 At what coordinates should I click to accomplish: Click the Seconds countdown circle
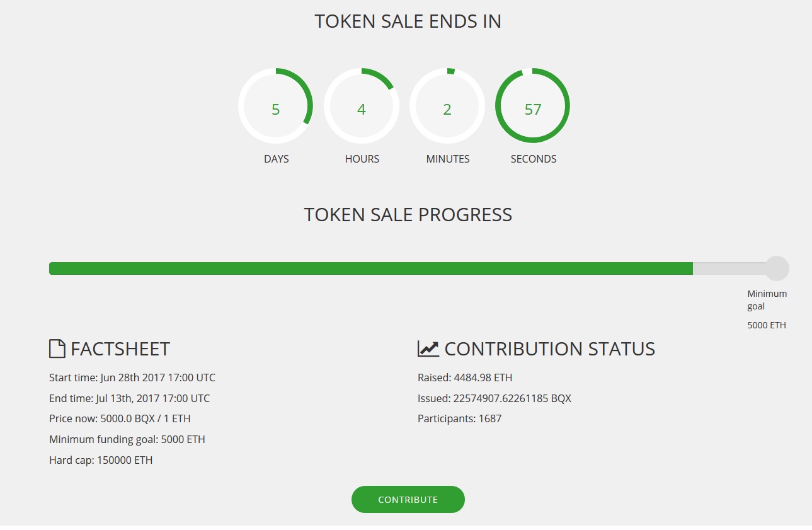[x=532, y=105]
